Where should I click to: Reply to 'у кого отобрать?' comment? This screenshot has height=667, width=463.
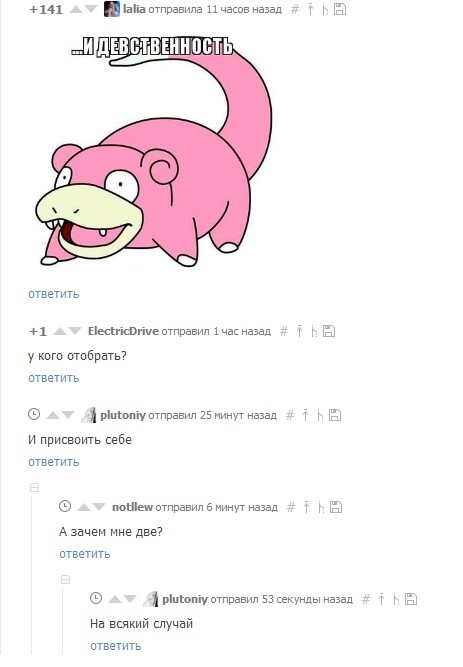pos(54,378)
